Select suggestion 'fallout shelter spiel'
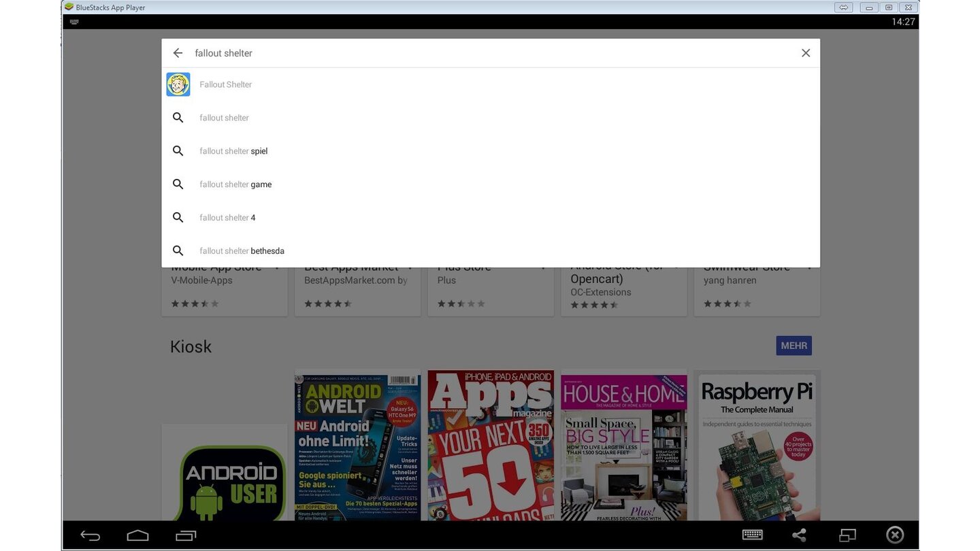 491,151
